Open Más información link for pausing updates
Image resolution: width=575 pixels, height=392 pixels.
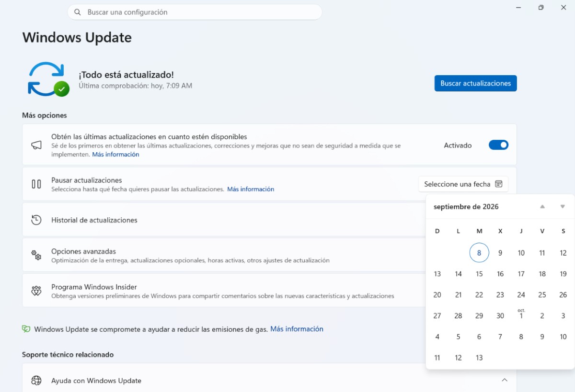(251, 189)
